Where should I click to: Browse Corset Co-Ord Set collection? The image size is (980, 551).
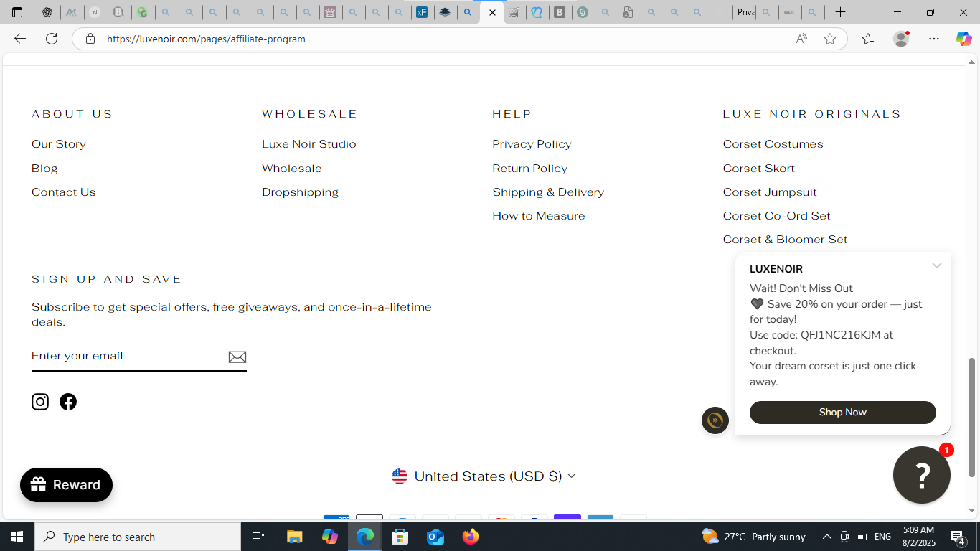click(x=777, y=216)
